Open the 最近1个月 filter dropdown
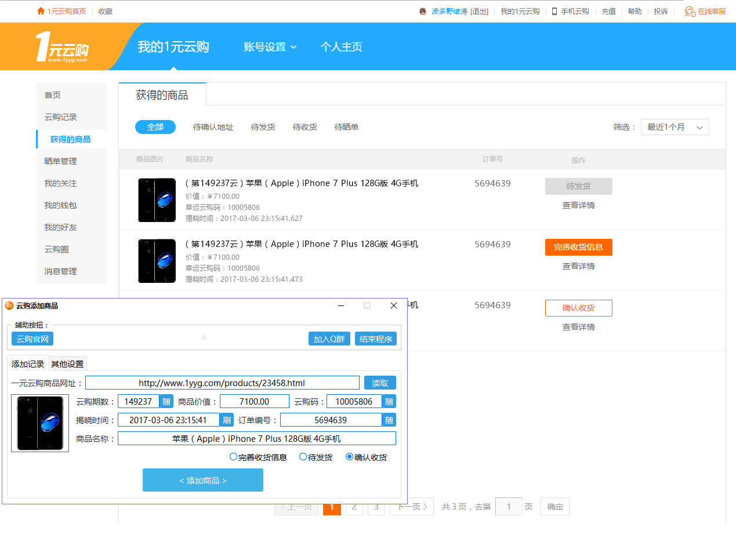736x560 pixels. [675, 127]
